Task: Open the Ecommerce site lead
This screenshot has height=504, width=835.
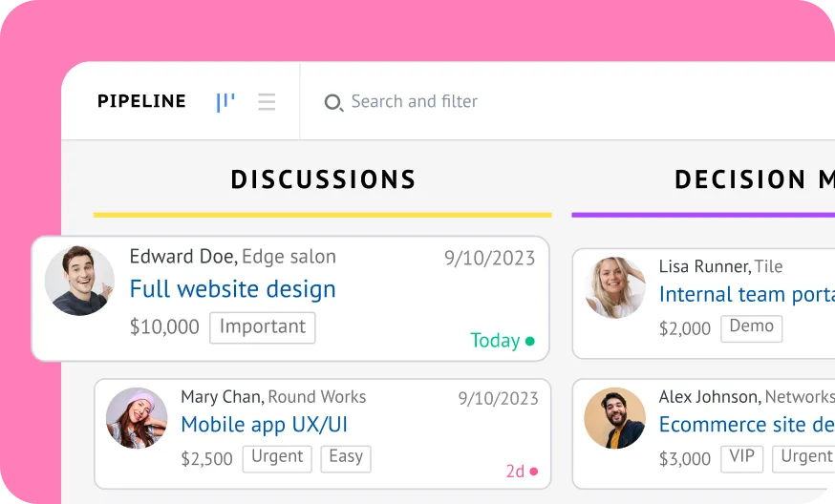Action: (x=746, y=424)
